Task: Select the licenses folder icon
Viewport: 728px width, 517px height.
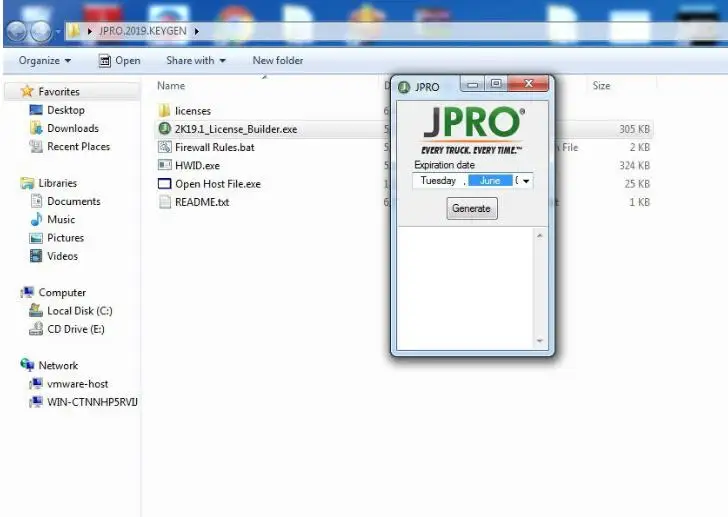Action: (164, 110)
